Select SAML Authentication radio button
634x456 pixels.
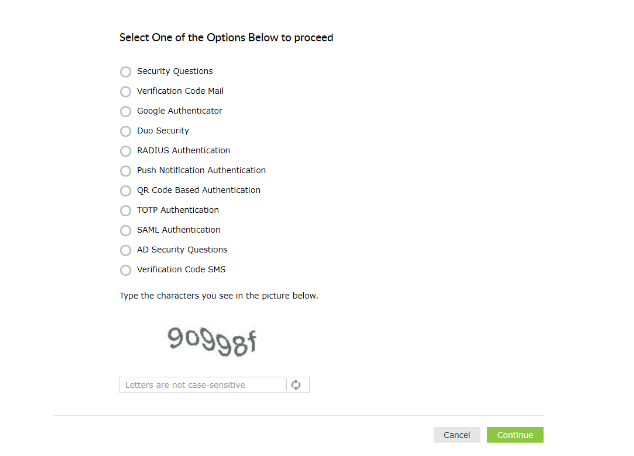(x=125, y=230)
